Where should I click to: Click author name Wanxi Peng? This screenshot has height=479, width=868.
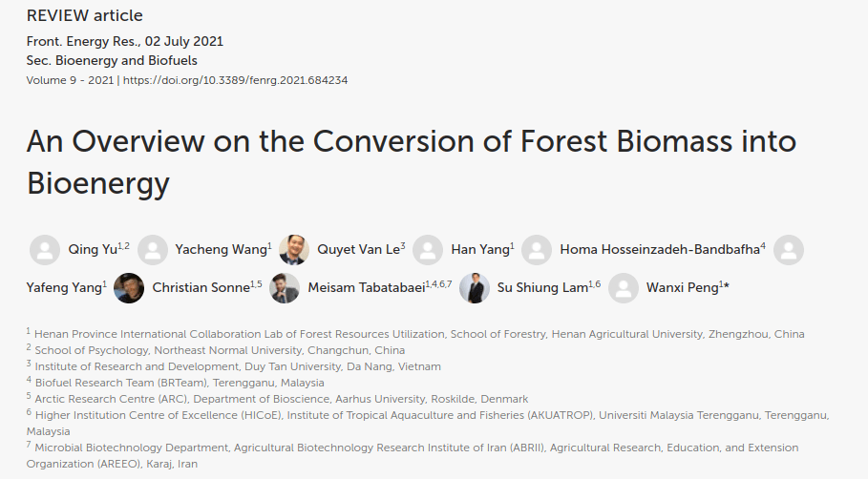[682, 287]
